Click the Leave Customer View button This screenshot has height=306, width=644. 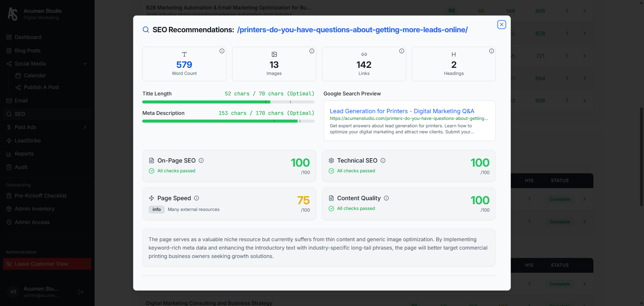click(47, 264)
